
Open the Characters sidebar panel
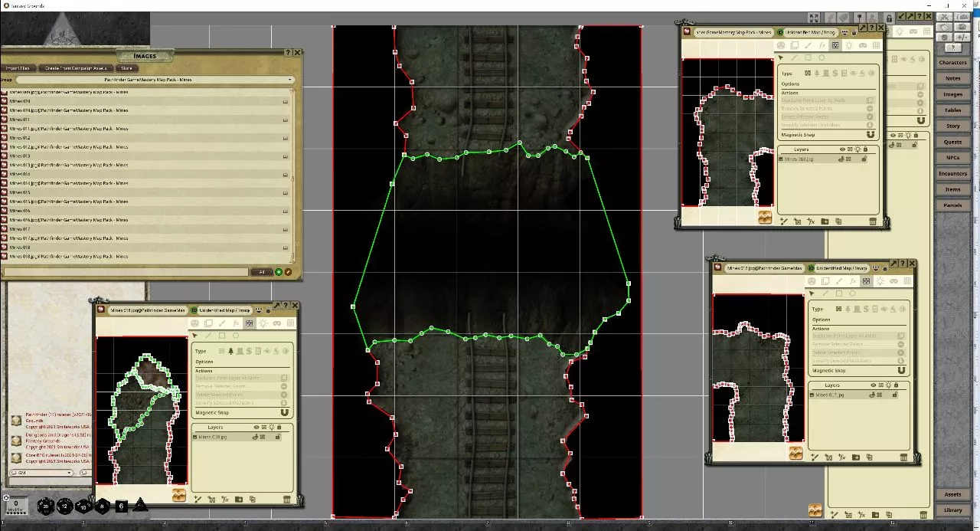point(952,62)
